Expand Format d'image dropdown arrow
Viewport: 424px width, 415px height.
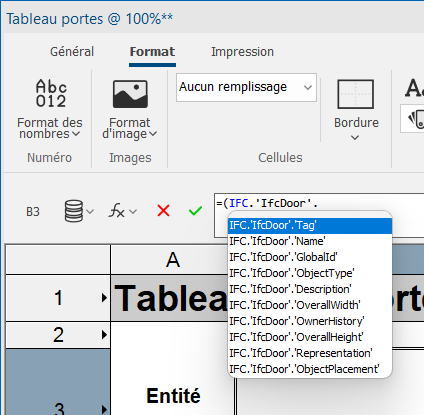coord(153,134)
